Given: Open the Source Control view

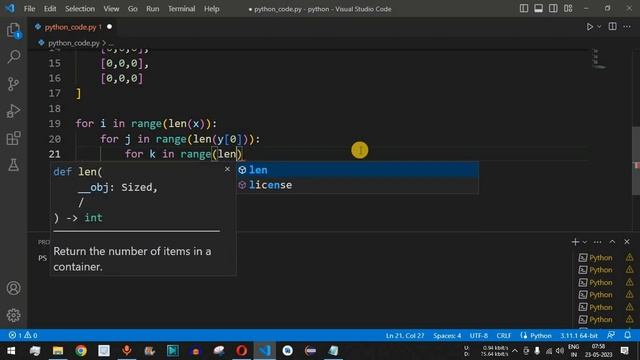Looking at the screenshot, I should click(x=13, y=84).
